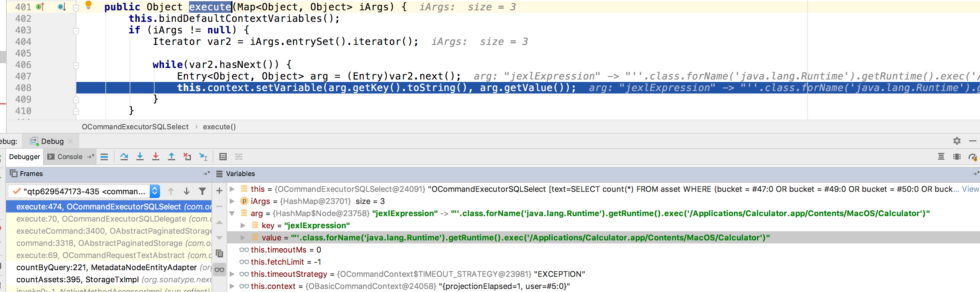This screenshot has width=980, height=292.
Task: Collapse the arg variable node
Action: point(232,213)
